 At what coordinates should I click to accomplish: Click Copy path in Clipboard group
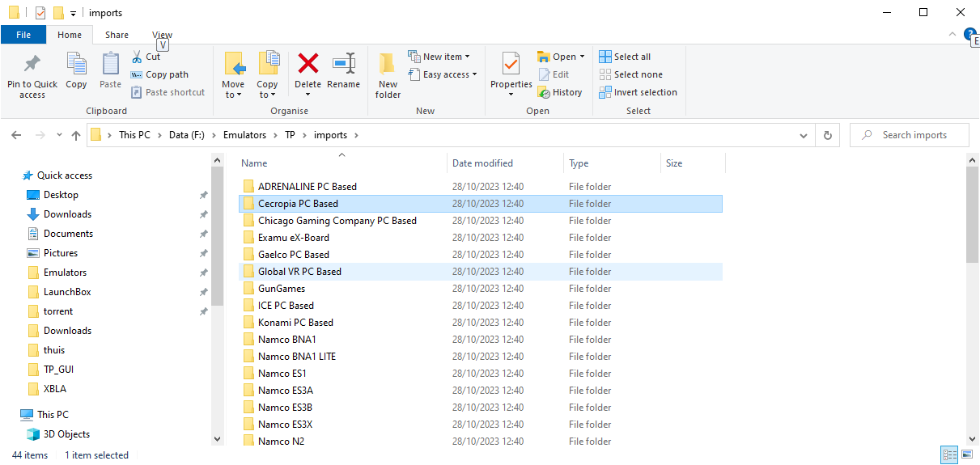159,74
